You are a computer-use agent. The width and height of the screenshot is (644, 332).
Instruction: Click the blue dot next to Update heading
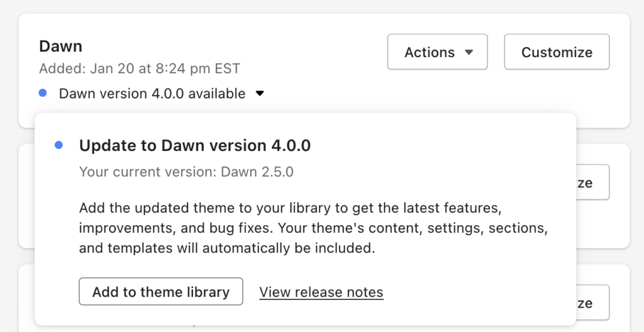coord(58,145)
